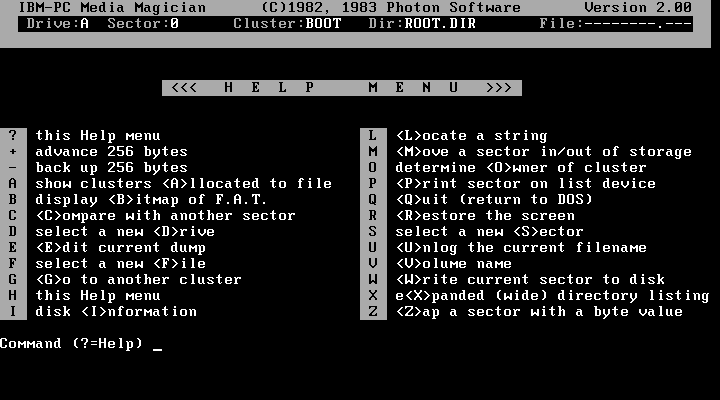Click the 'IBM-PC Media Magician' title text

(x=112, y=8)
